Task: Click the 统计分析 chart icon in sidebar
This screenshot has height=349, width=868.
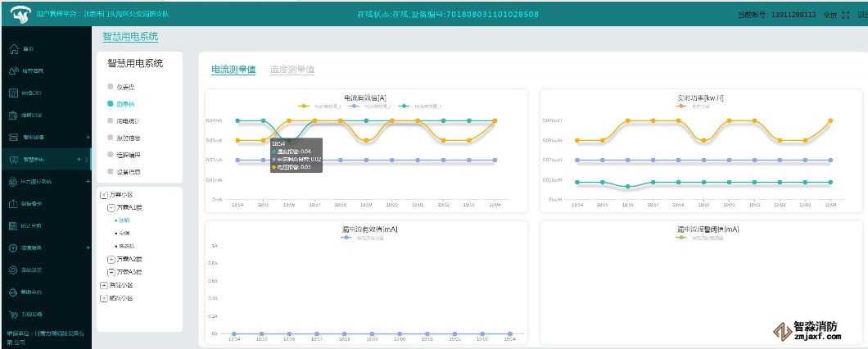Action: (x=13, y=225)
